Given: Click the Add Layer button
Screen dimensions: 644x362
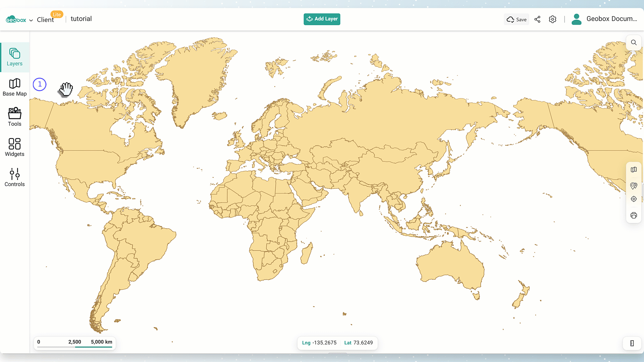Looking at the screenshot, I should 322,19.
